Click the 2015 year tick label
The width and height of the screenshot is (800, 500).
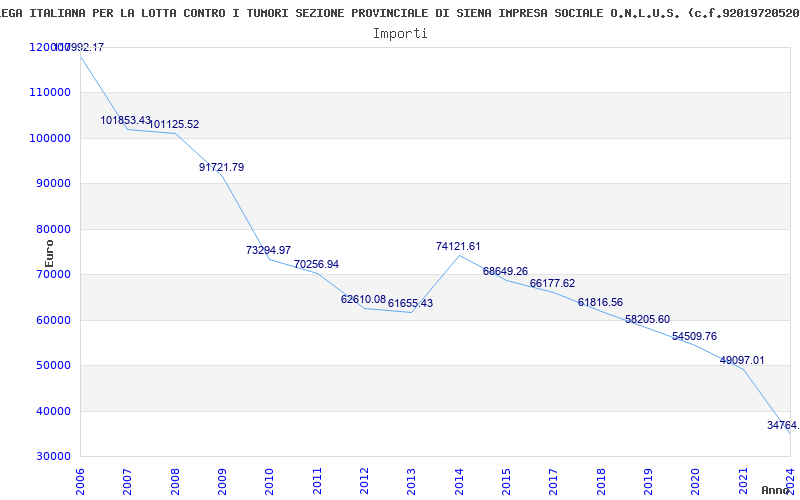click(x=506, y=482)
